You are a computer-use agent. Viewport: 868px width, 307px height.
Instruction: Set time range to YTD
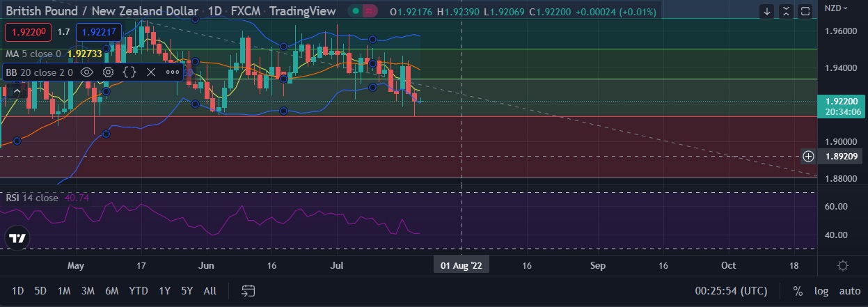coord(139,290)
